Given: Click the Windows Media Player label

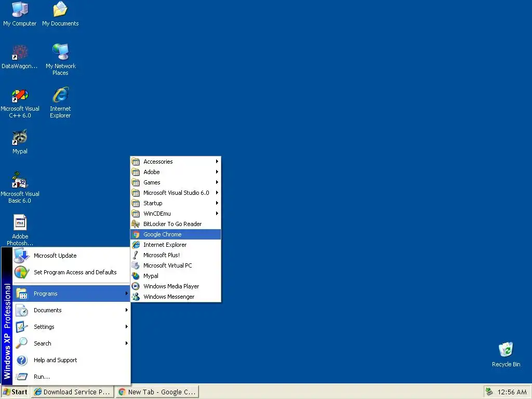Looking at the screenshot, I should (171, 286).
